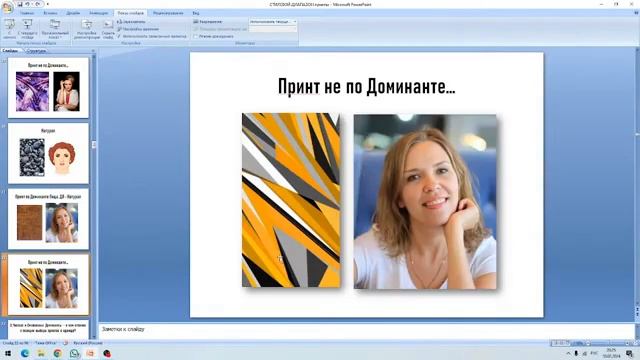This screenshot has height=360, width=640.
Task: Select thumbnail with purple print slide
Action: point(48,88)
